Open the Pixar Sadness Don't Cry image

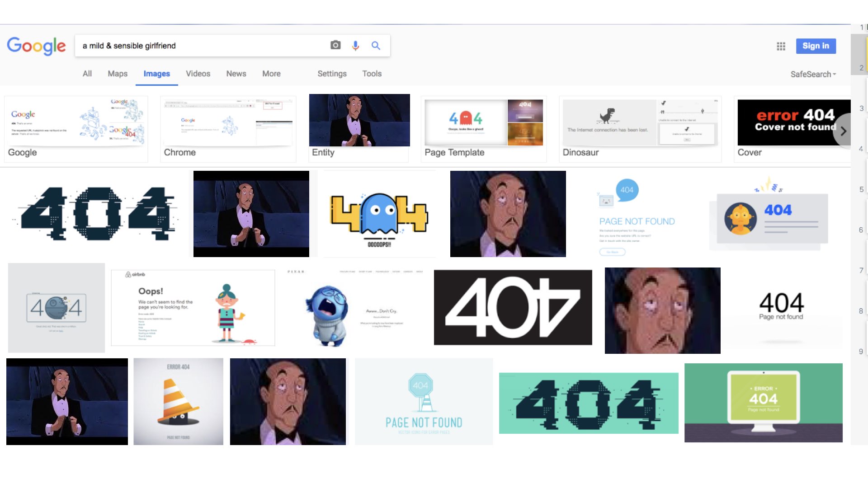coord(355,308)
